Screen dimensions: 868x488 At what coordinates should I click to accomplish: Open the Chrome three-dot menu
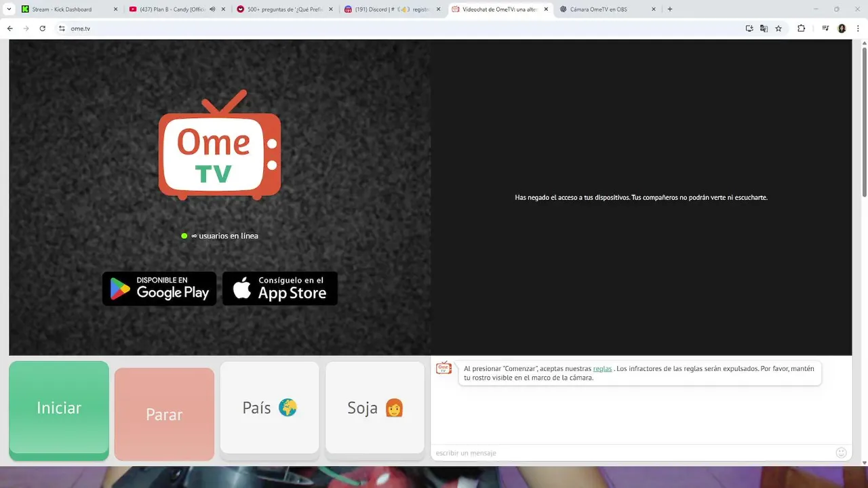(x=859, y=28)
